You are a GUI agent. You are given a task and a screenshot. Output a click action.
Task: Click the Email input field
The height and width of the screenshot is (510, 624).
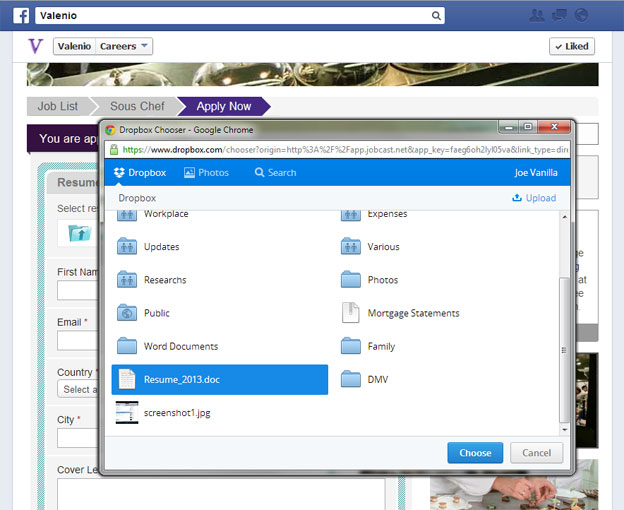coord(78,341)
